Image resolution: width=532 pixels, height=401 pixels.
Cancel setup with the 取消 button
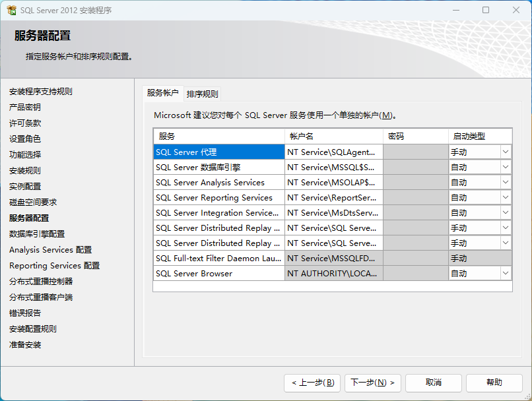433,383
